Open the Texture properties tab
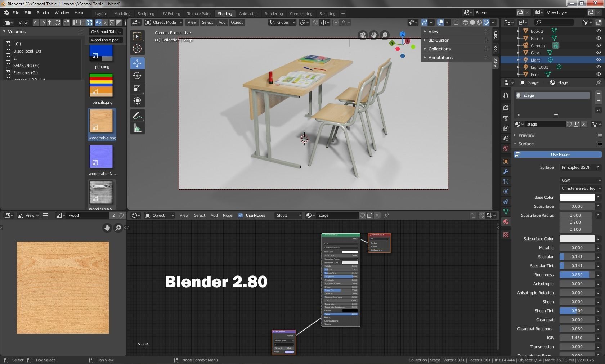Image resolution: width=605 pixels, height=364 pixels. (506, 235)
